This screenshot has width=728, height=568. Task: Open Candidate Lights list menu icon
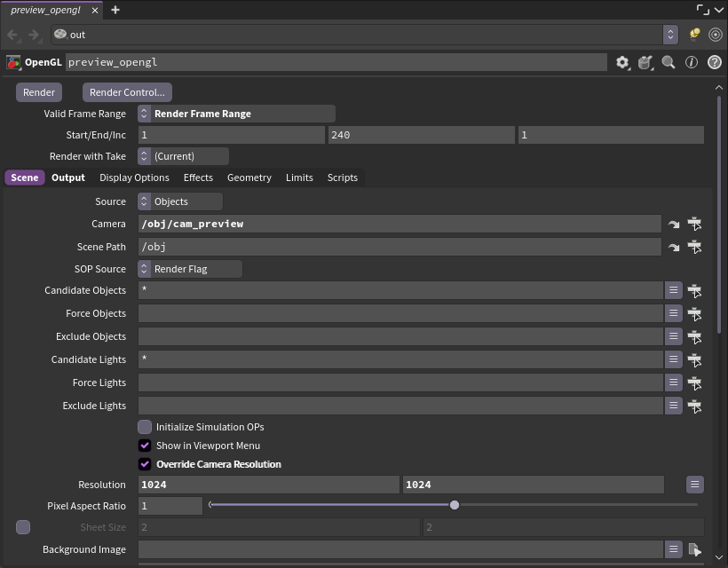click(673, 359)
